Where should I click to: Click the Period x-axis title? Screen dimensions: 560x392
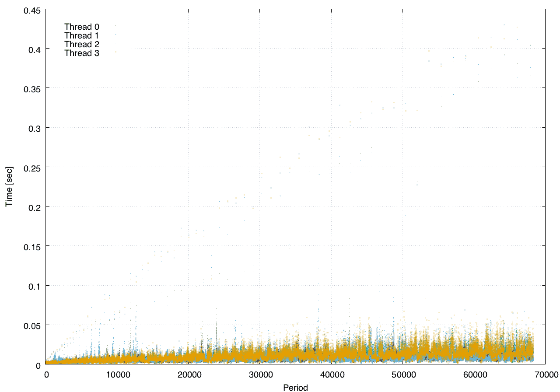click(295, 388)
